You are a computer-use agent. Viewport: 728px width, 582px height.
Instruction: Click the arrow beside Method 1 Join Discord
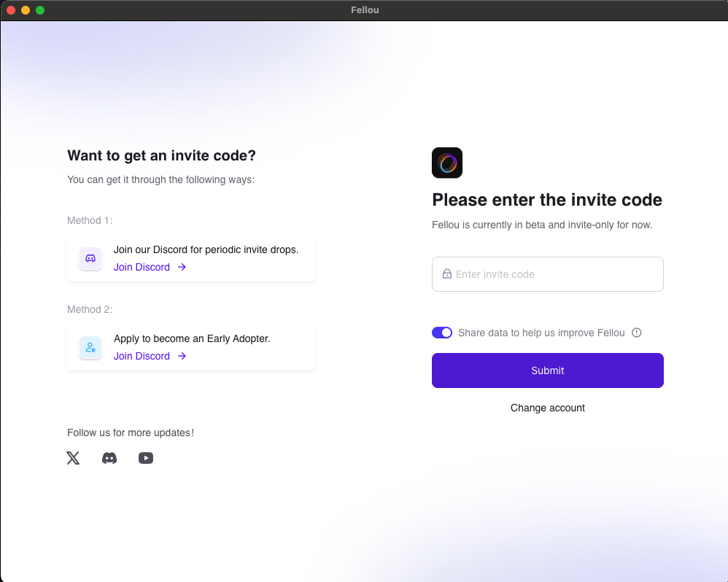click(182, 267)
